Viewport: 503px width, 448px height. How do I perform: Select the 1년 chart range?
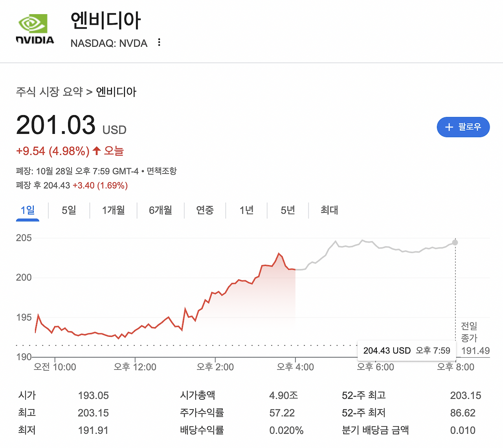[x=246, y=210]
